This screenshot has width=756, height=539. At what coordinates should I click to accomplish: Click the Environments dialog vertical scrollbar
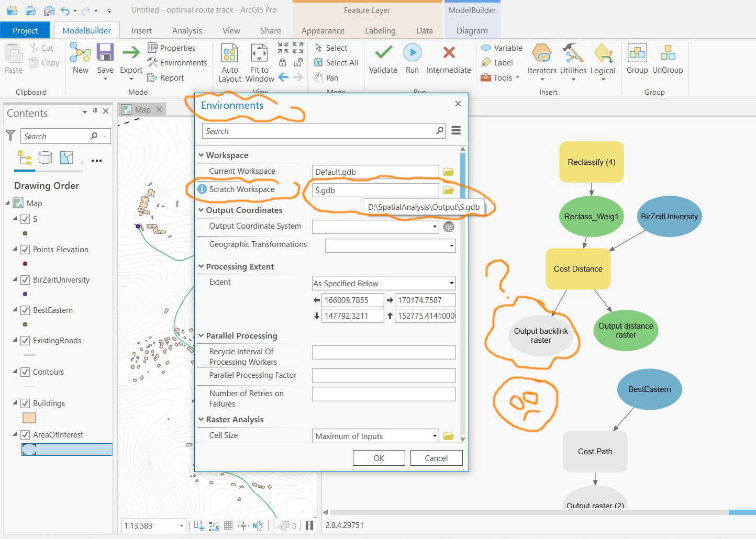[x=462, y=293]
